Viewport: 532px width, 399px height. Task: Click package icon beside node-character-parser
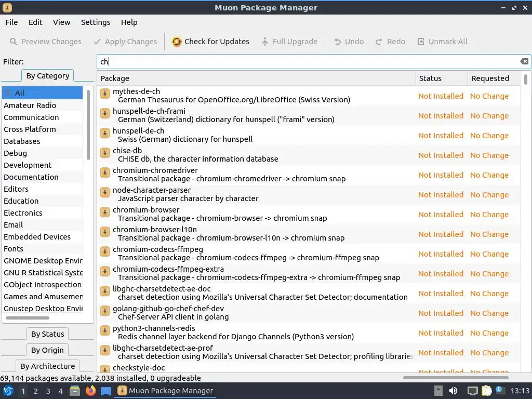click(105, 192)
